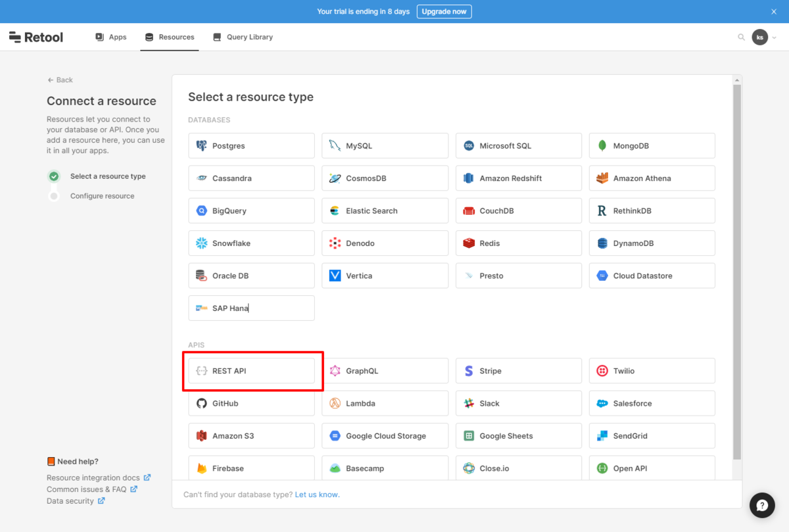Open the Resources tab
Screen dimensions: 789x532
point(170,37)
